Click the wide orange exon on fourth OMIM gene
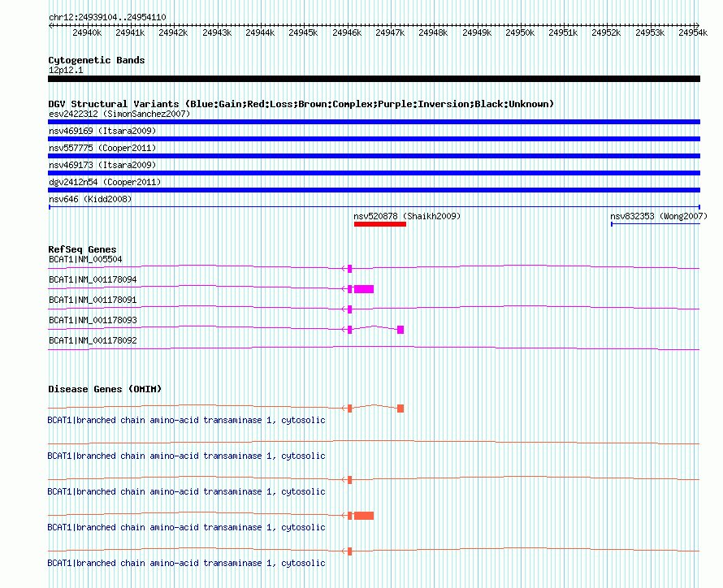723x588 pixels. (x=364, y=516)
